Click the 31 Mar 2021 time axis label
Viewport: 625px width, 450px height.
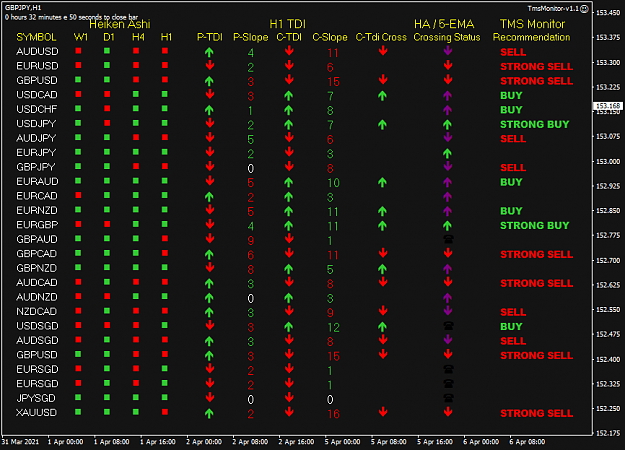pos(20,442)
